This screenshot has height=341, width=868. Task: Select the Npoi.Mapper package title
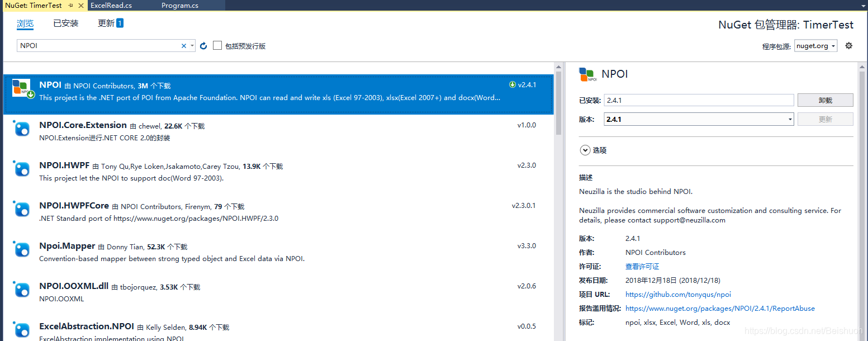point(67,246)
